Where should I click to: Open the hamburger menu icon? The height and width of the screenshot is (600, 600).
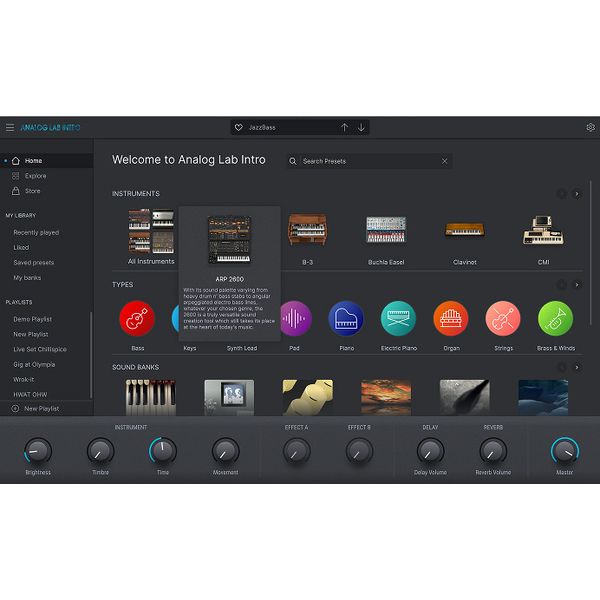10,127
